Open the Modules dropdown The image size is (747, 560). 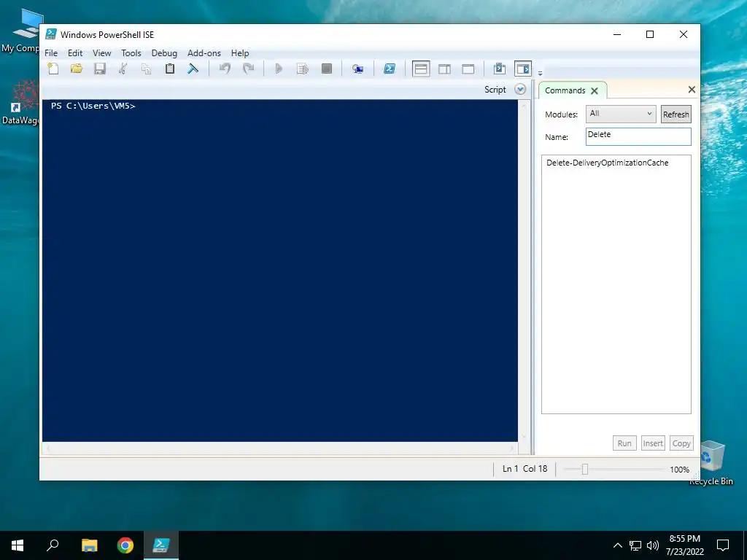click(x=621, y=114)
